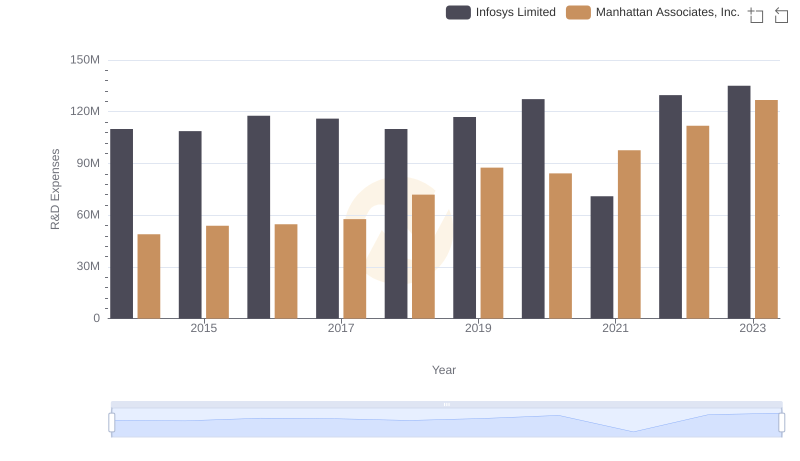This screenshot has height=461, width=800.
Task: Click the Manhattan Associates bar for 2014
Action: coord(149,276)
